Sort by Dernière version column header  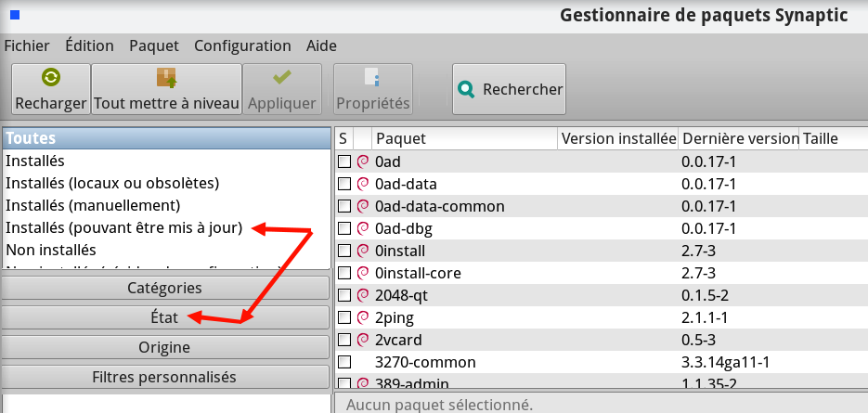click(739, 139)
